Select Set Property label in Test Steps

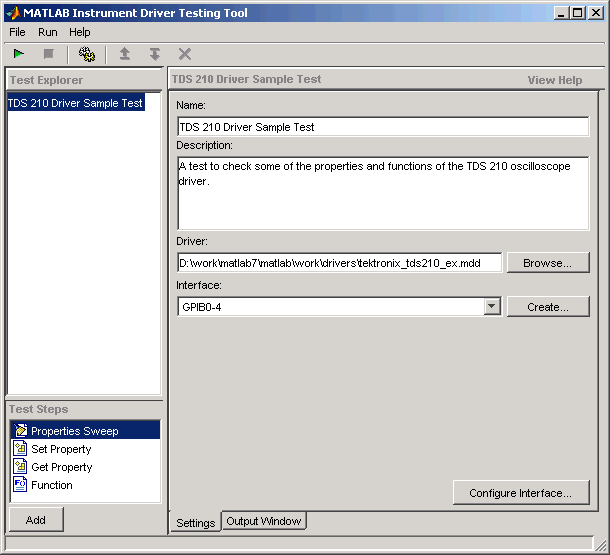(61, 449)
